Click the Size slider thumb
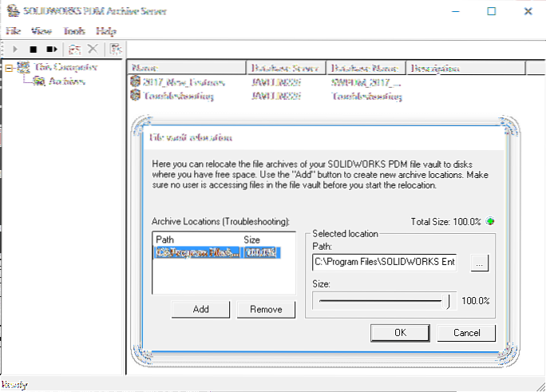The height and width of the screenshot is (392, 546). click(446, 301)
